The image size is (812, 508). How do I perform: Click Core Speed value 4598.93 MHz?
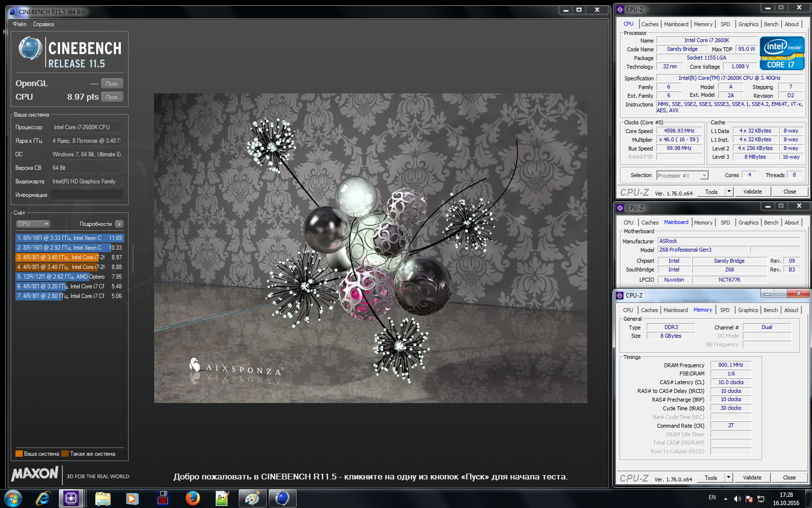click(679, 131)
